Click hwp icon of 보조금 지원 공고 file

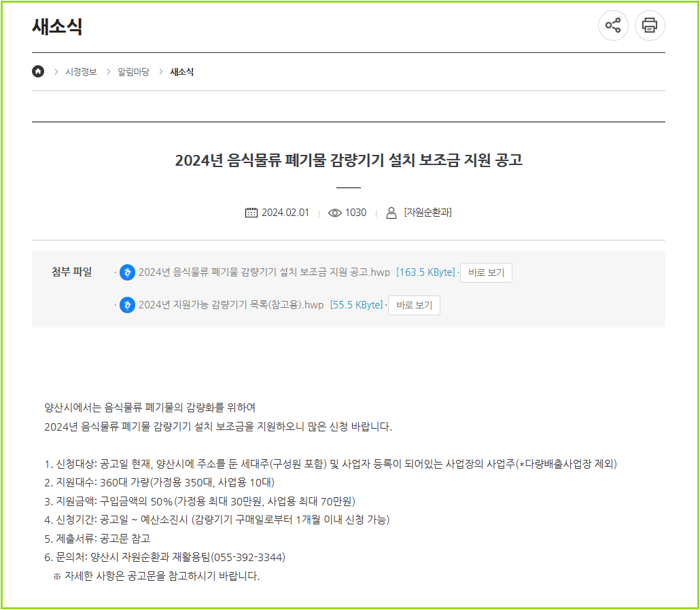point(127,272)
